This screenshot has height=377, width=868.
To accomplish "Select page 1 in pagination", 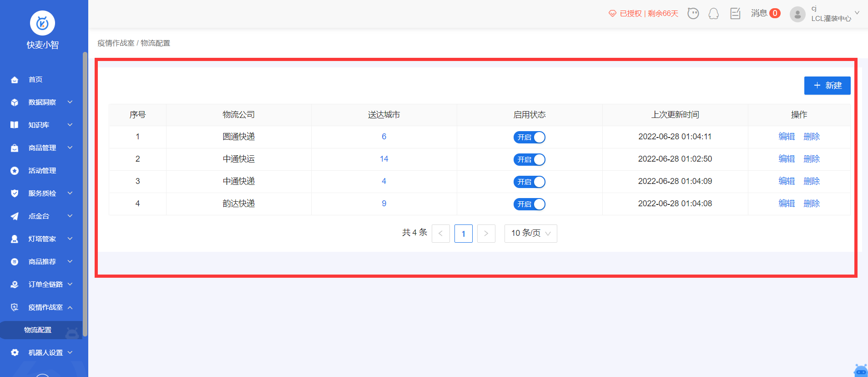I will [463, 234].
